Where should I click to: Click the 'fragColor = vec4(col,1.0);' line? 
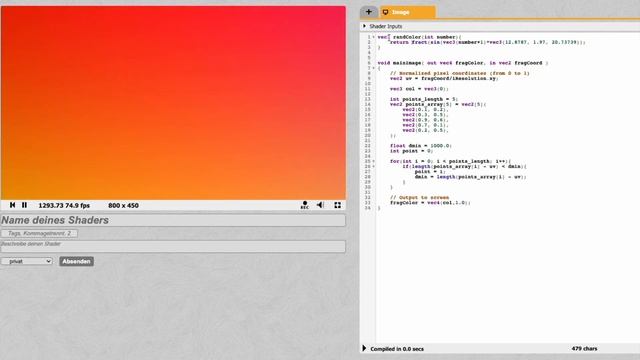pyautogui.click(x=430, y=202)
